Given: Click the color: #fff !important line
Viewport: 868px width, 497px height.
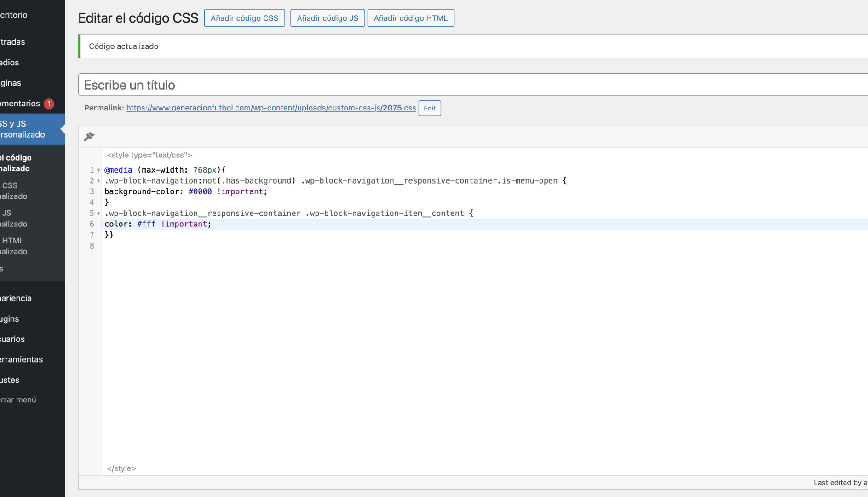Looking at the screenshot, I should coord(158,224).
